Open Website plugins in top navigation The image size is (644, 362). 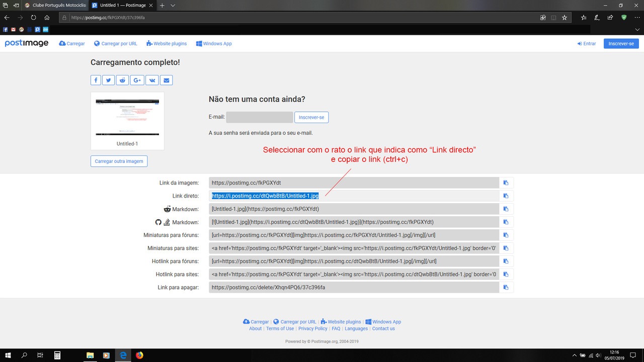(x=167, y=44)
